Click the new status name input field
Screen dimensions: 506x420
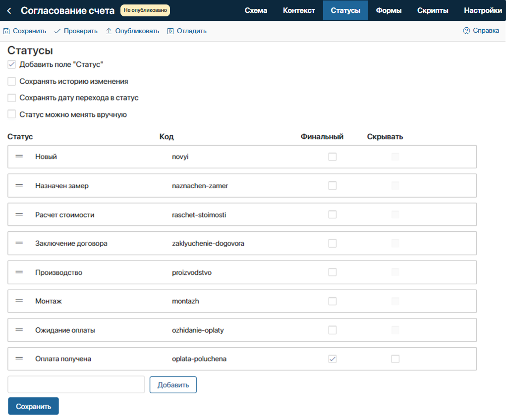(76, 384)
